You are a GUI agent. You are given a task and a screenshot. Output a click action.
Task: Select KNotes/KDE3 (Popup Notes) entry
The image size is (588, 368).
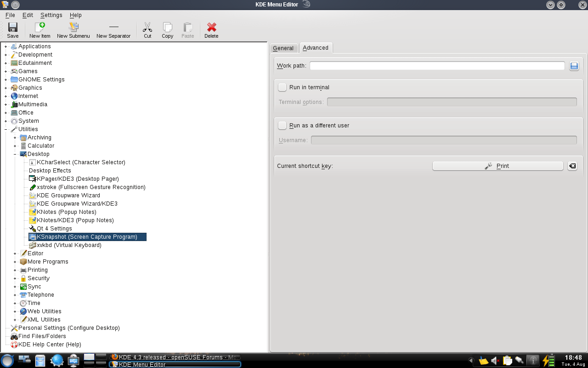[x=71, y=220]
